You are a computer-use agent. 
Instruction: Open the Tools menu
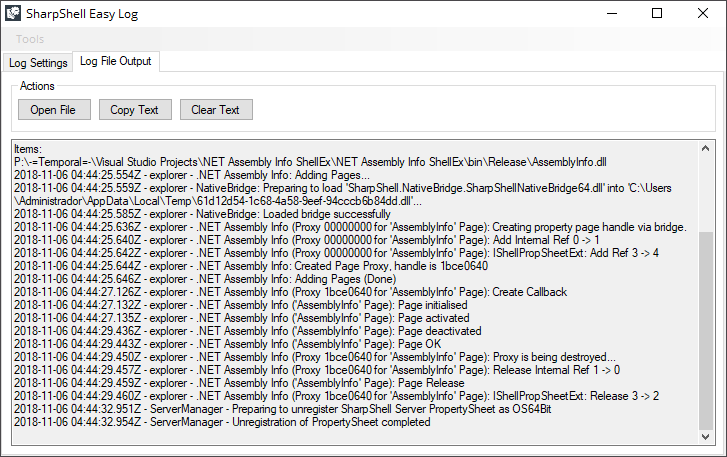click(x=30, y=39)
